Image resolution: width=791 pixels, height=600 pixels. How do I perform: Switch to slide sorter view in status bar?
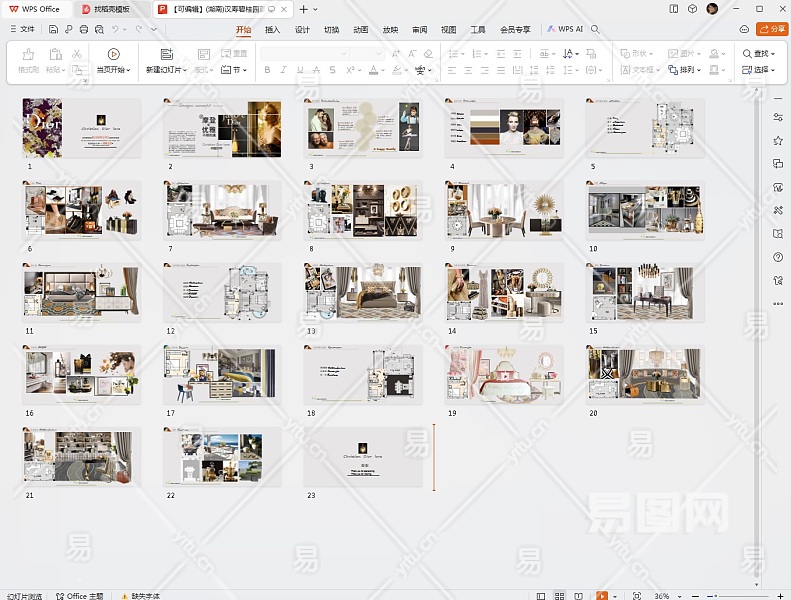(562, 595)
